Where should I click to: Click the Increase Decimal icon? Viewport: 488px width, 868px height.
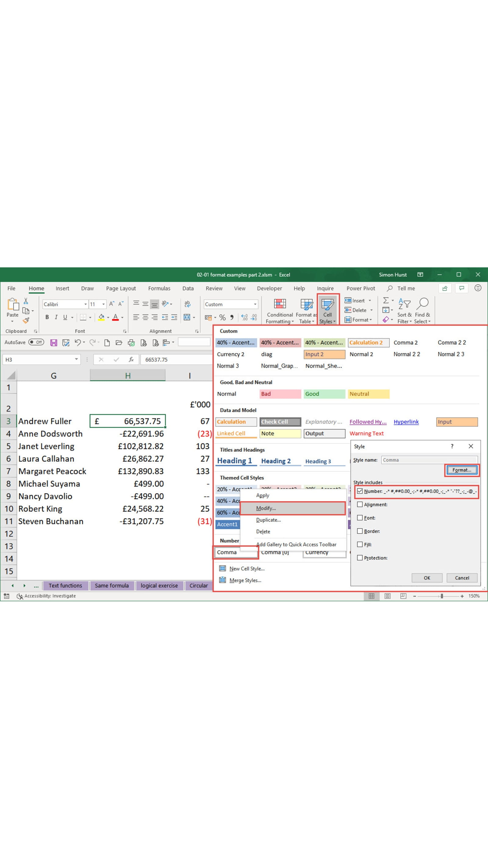click(x=244, y=317)
